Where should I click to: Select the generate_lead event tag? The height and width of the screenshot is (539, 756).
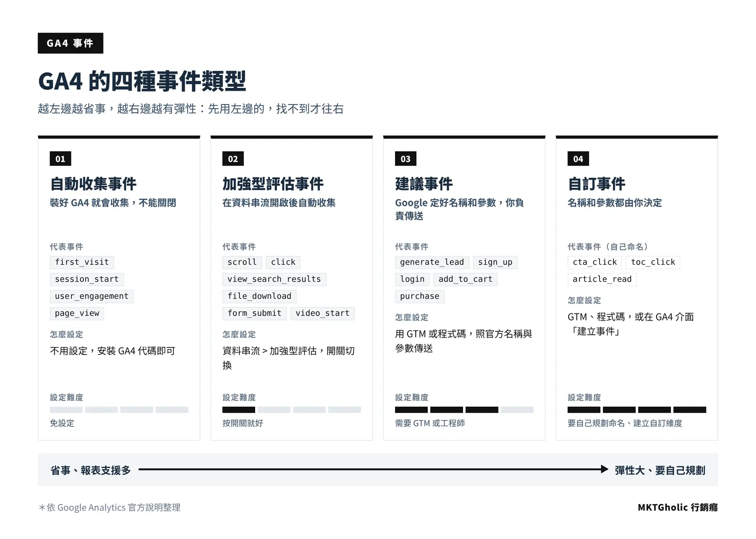[432, 262]
